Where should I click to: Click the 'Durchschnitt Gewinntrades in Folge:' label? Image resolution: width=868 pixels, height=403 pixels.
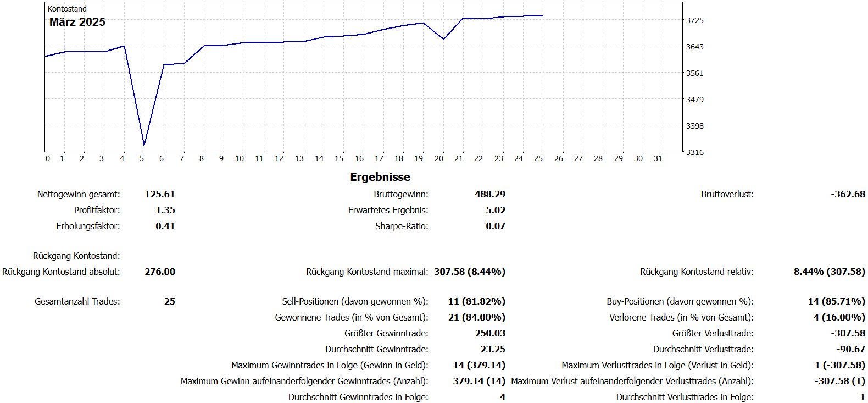[358, 397]
